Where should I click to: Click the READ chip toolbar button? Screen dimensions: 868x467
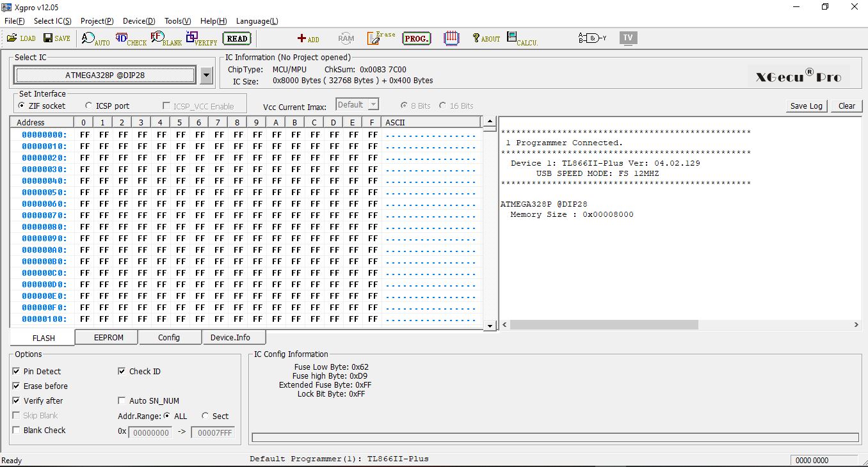point(237,38)
